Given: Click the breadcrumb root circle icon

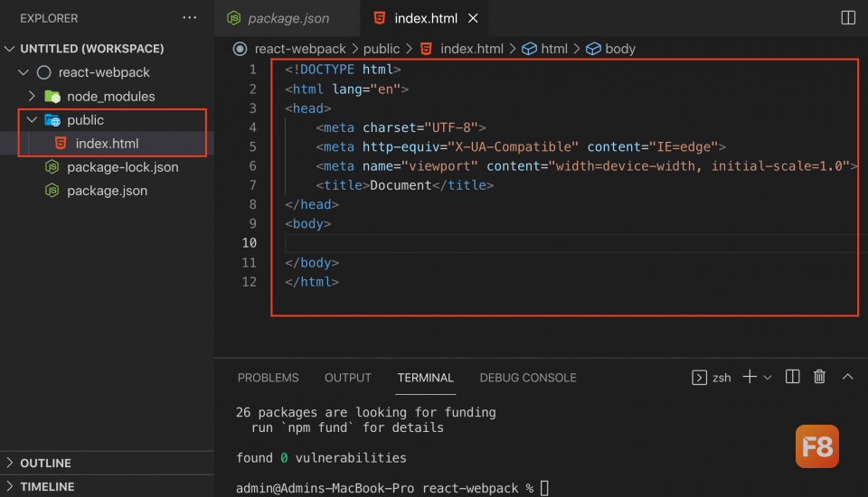Looking at the screenshot, I should 240,49.
